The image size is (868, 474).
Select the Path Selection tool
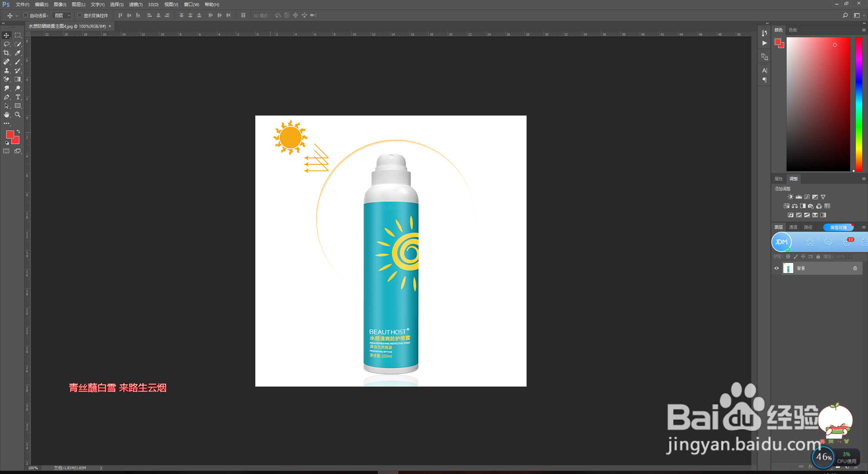6,106
